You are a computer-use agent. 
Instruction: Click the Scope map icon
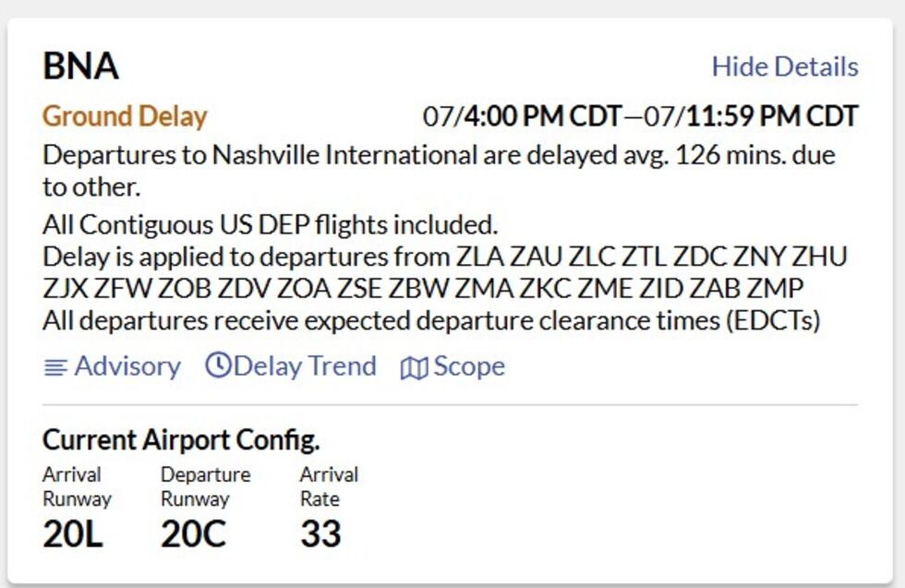[x=414, y=367]
